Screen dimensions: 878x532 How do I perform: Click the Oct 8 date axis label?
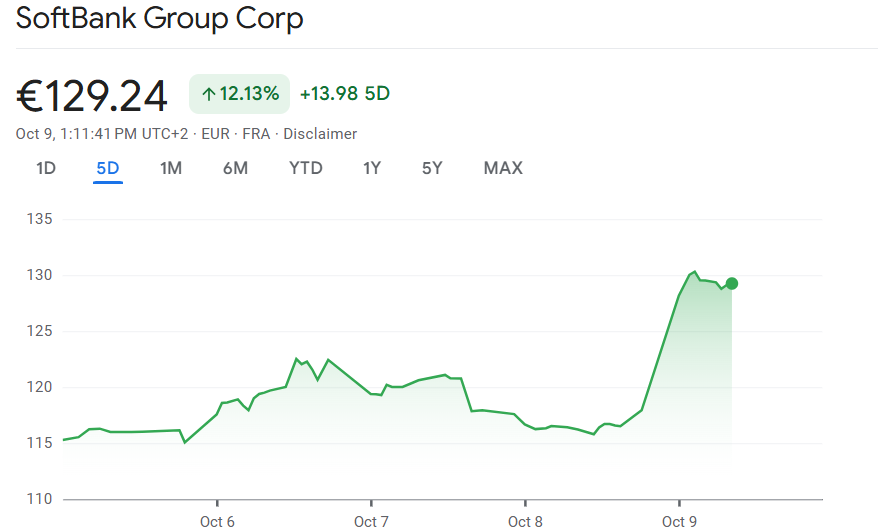click(x=525, y=521)
